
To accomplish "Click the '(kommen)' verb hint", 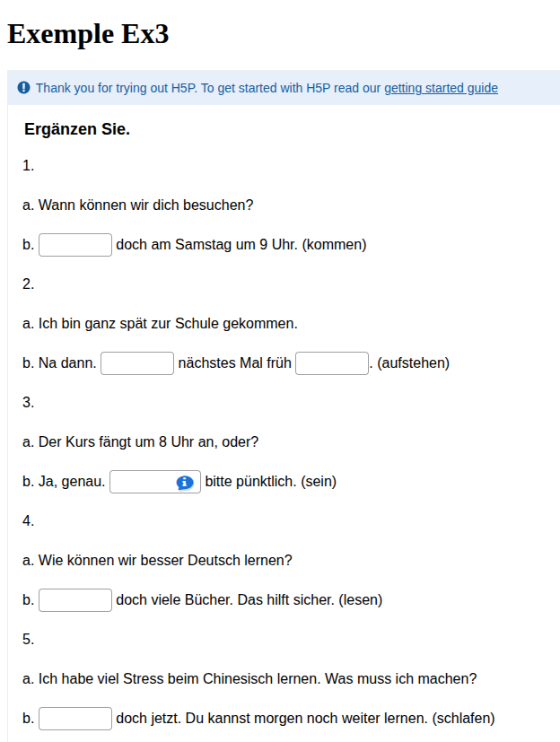I will [335, 245].
